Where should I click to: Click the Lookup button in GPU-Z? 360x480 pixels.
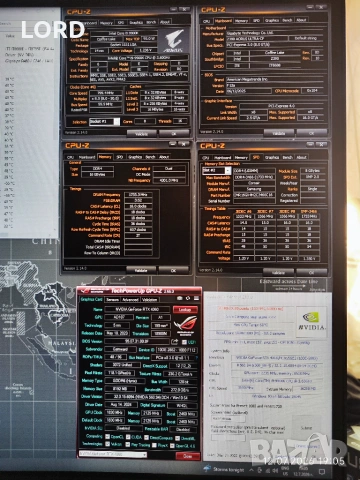(x=185, y=309)
